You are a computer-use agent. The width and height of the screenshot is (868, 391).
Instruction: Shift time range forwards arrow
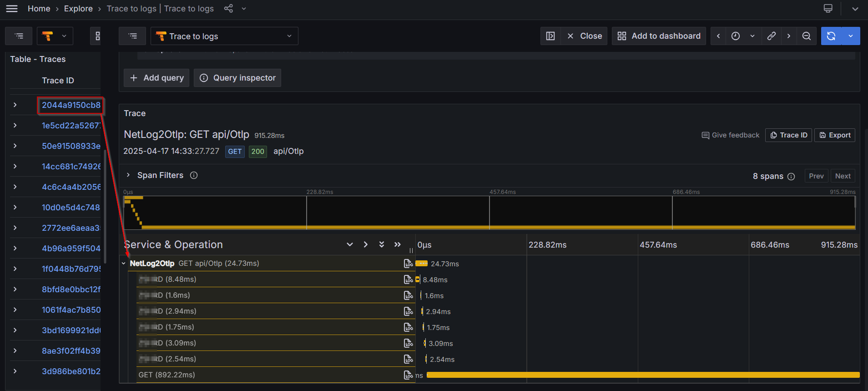point(789,36)
